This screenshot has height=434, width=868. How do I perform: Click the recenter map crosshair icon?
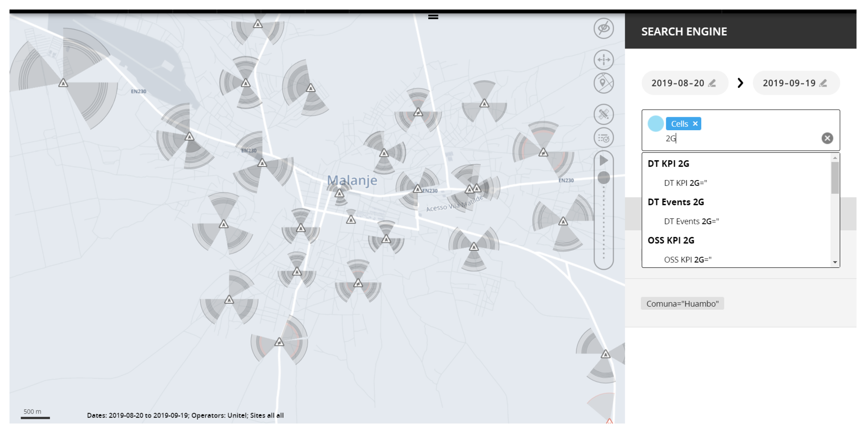[x=603, y=60]
